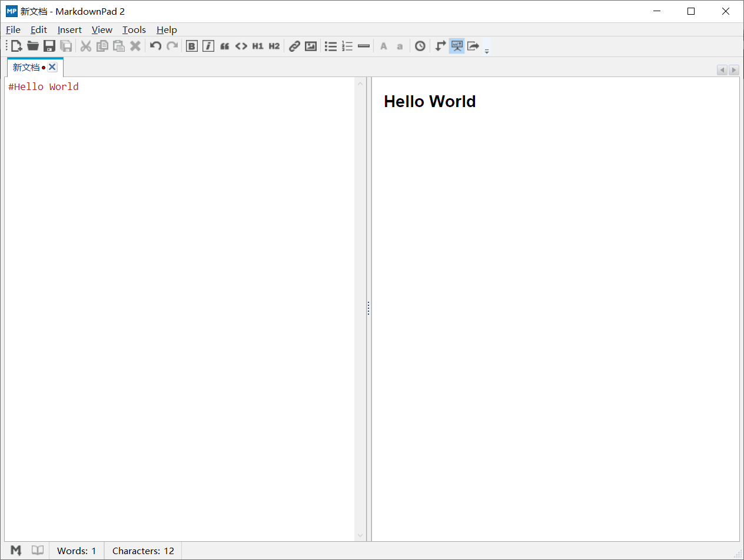Insert a blockquote using quote icon

point(225,46)
